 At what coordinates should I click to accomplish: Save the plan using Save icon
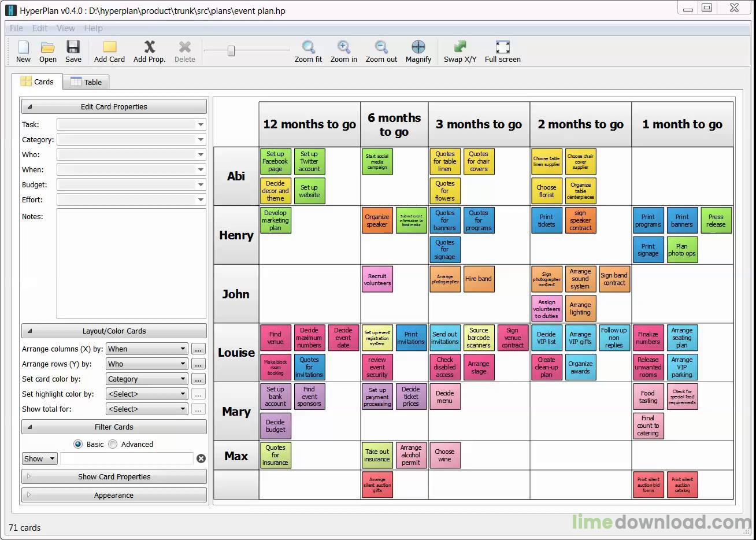click(73, 47)
